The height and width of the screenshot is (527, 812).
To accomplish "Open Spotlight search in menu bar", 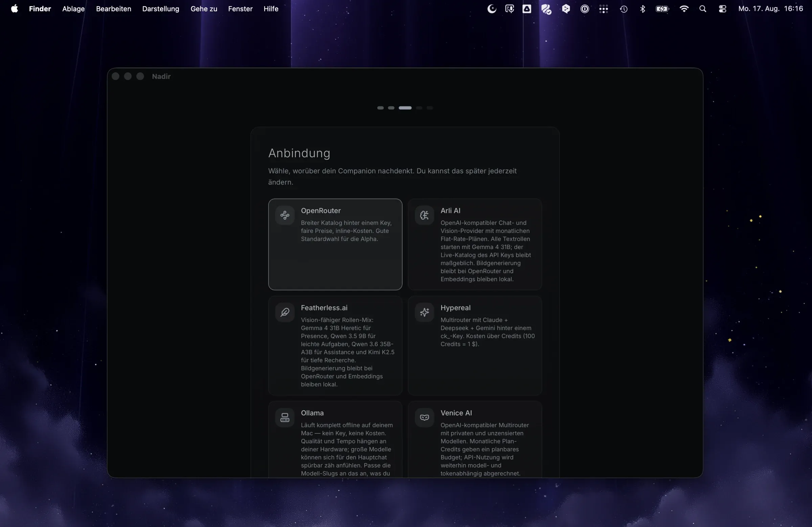I will 703,9.
